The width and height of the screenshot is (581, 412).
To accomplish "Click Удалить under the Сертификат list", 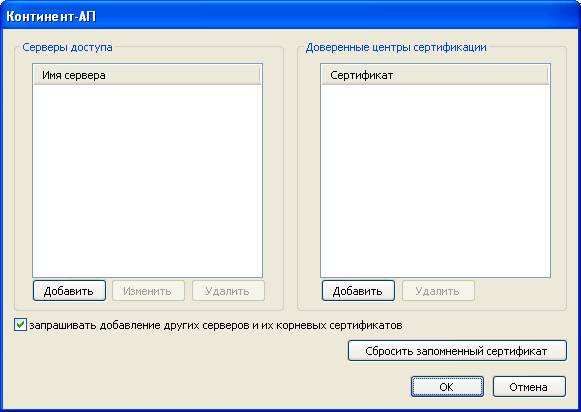I will point(438,291).
